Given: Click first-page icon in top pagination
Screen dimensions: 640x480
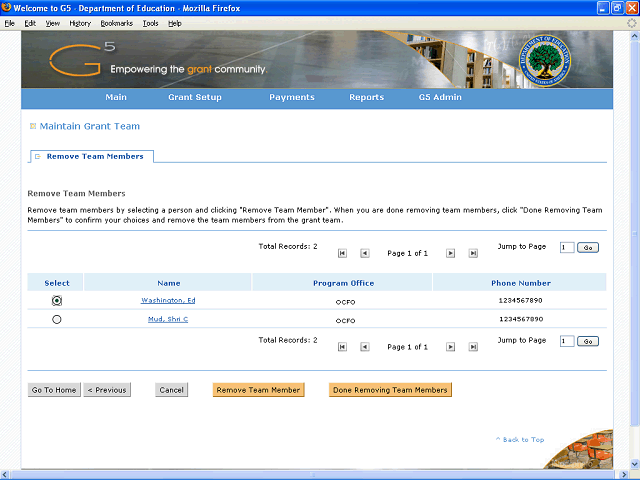Looking at the screenshot, I should click(x=342, y=253).
